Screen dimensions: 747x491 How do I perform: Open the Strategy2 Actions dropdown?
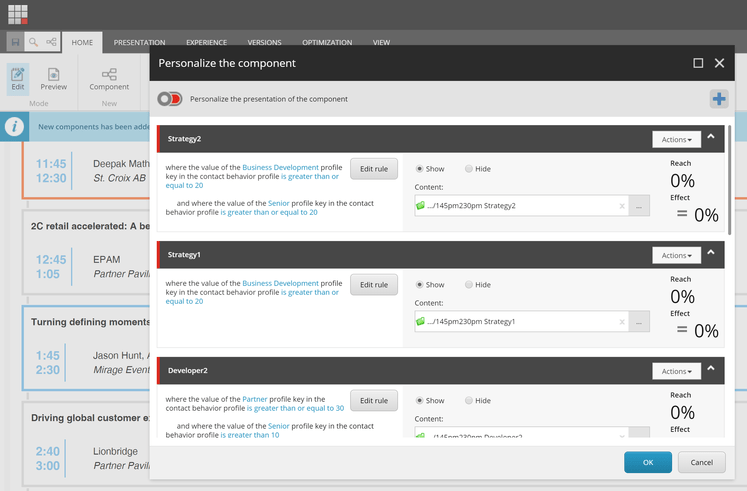coord(676,140)
